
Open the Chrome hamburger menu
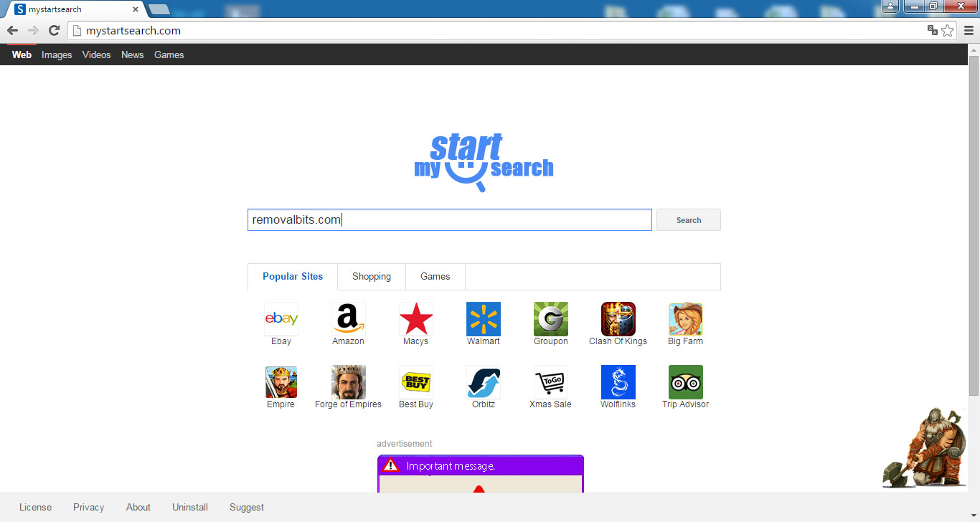click(969, 30)
